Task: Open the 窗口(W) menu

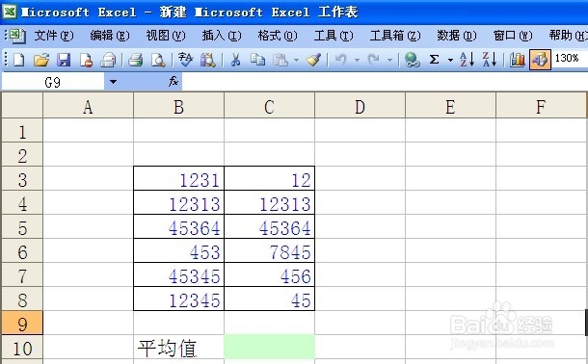Action: point(512,36)
